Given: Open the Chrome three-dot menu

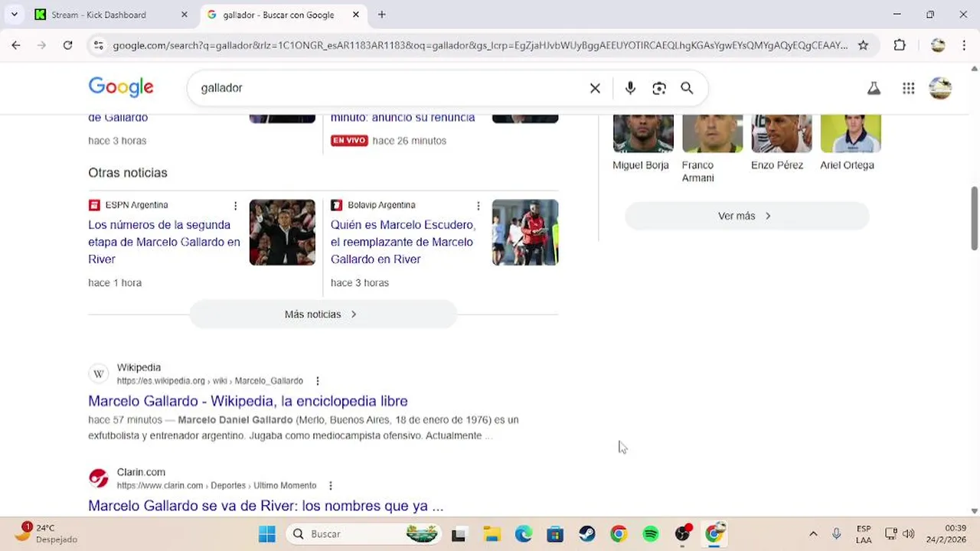Looking at the screenshot, I should (x=964, y=45).
